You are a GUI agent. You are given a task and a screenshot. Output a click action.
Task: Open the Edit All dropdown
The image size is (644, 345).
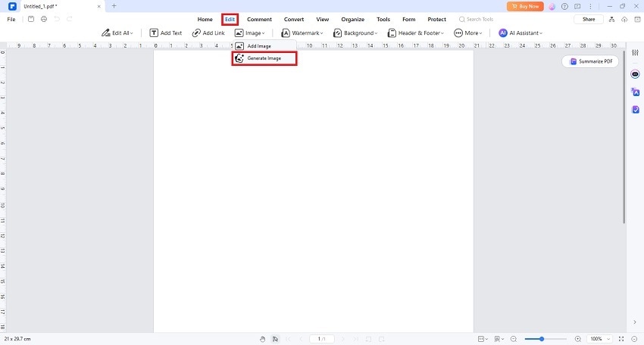pyautogui.click(x=117, y=33)
